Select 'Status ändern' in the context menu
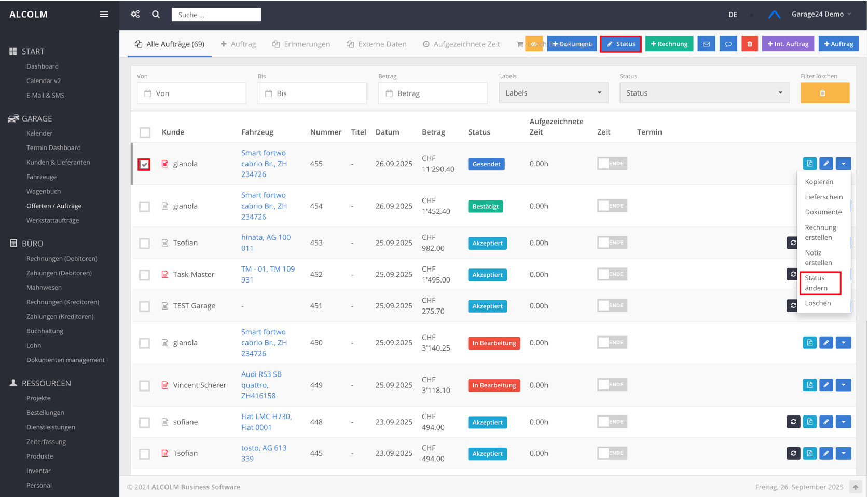 click(x=820, y=283)
